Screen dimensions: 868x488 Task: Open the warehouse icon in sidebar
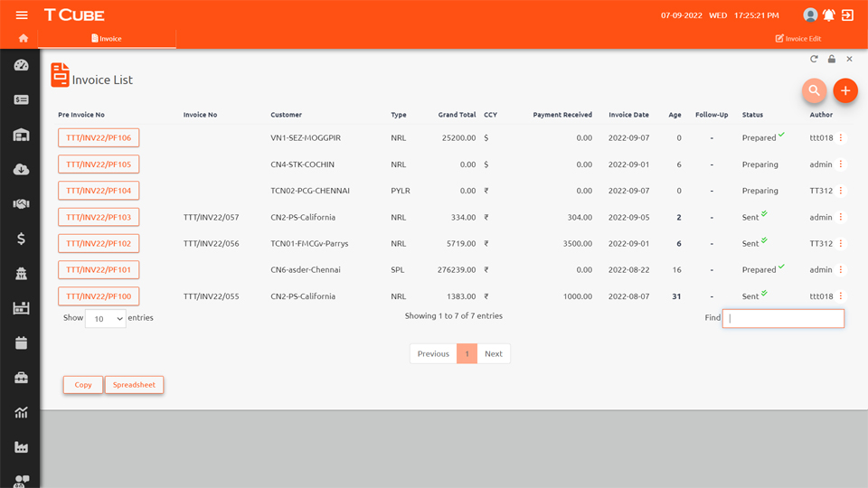click(x=21, y=135)
